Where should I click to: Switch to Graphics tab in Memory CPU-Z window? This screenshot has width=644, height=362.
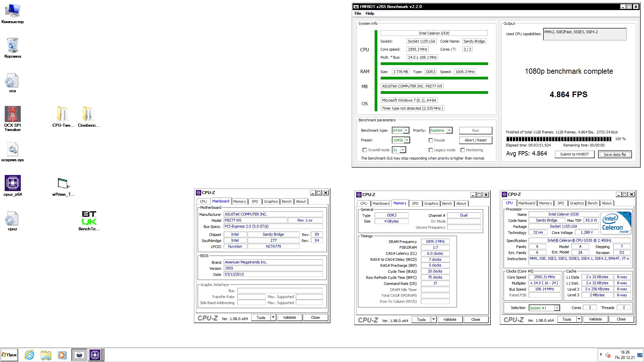click(431, 203)
